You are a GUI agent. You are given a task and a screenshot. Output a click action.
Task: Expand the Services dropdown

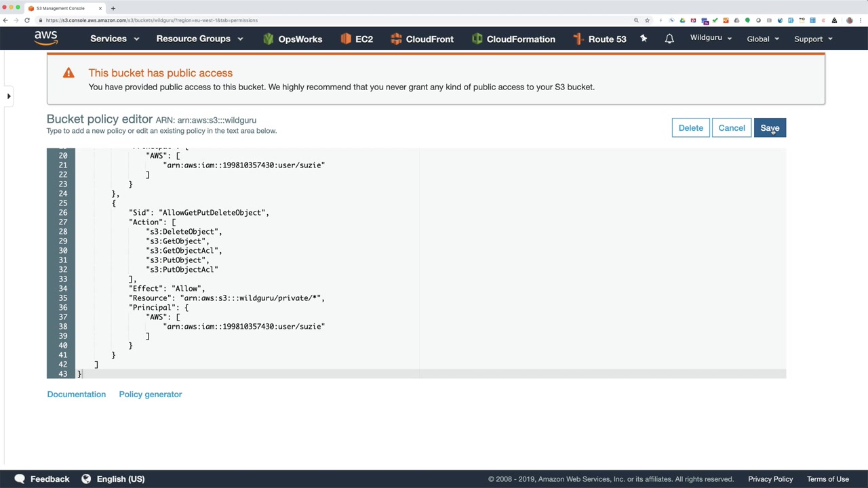coord(115,39)
